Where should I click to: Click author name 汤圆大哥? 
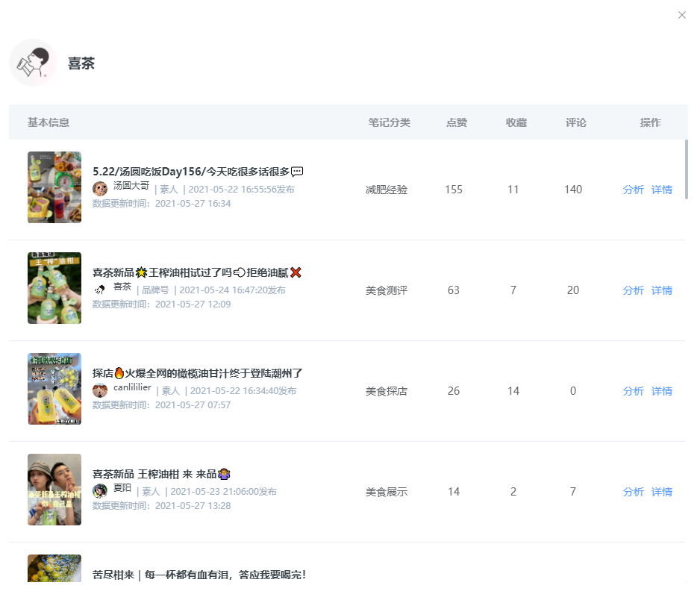pyautogui.click(x=131, y=185)
